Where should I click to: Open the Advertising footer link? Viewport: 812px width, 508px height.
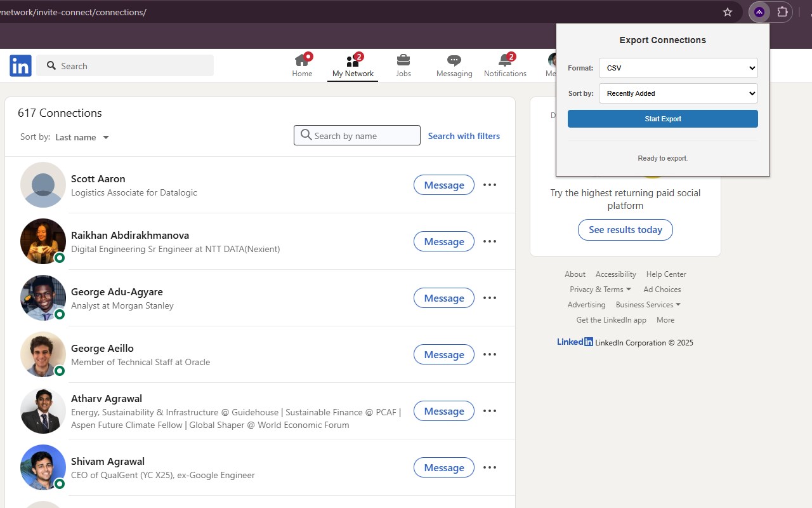(x=586, y=305)
